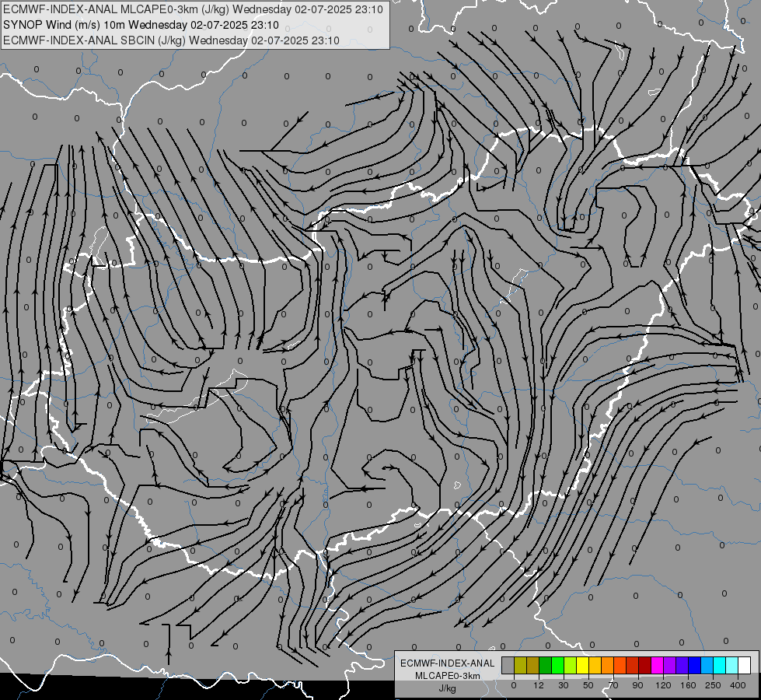Click the pure blue legend swatch
Screen dimensions: 761x700
694,665
